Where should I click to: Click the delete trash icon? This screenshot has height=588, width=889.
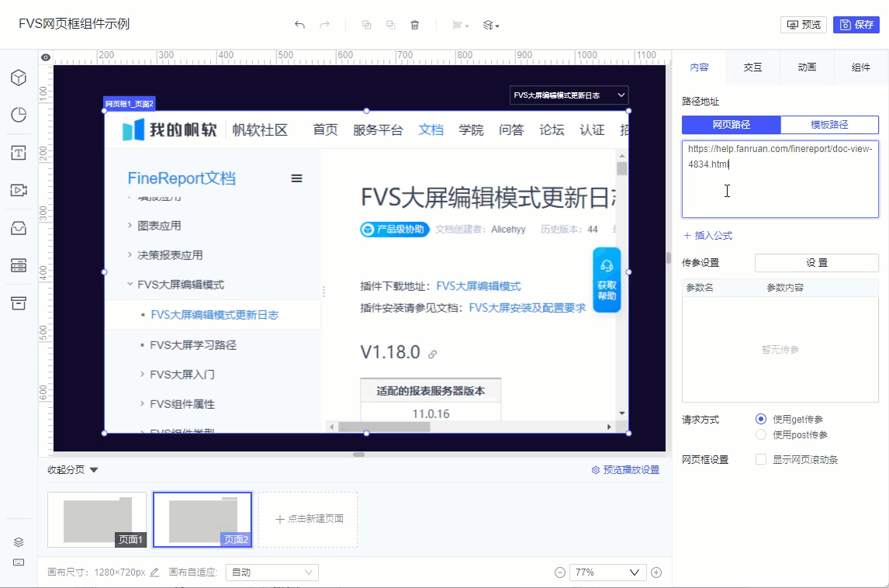pos(415,25)
